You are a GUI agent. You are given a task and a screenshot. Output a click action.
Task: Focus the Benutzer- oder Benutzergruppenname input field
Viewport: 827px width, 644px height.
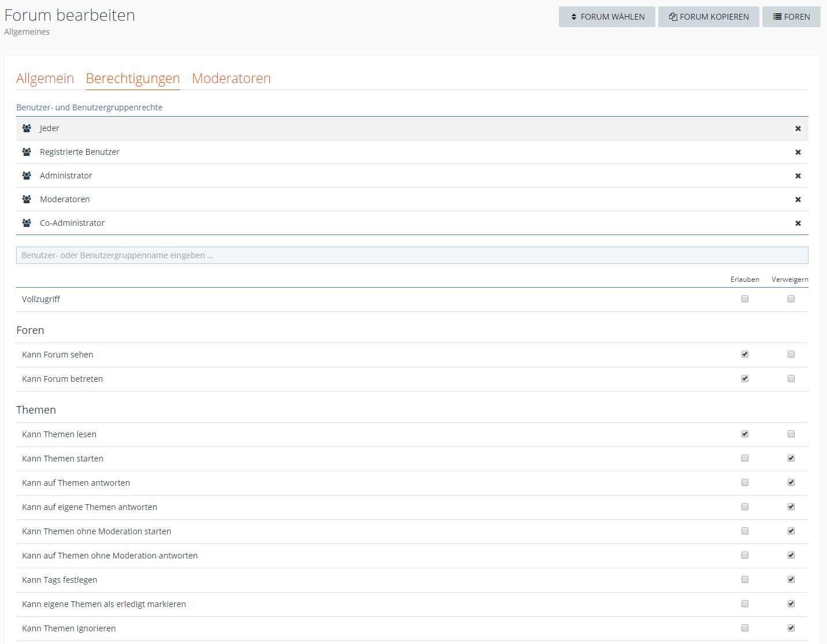coord(412,255)
